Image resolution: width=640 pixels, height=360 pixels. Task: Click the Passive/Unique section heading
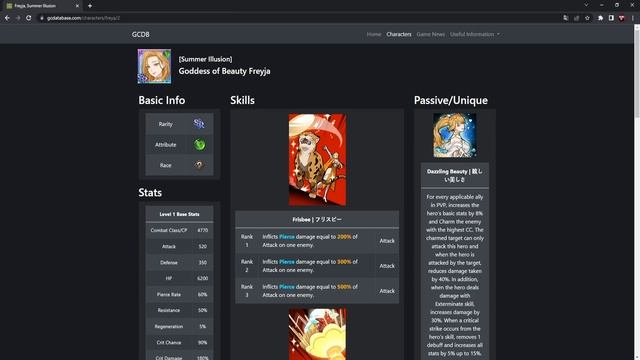pyautogui.click(x=451, y=100)
